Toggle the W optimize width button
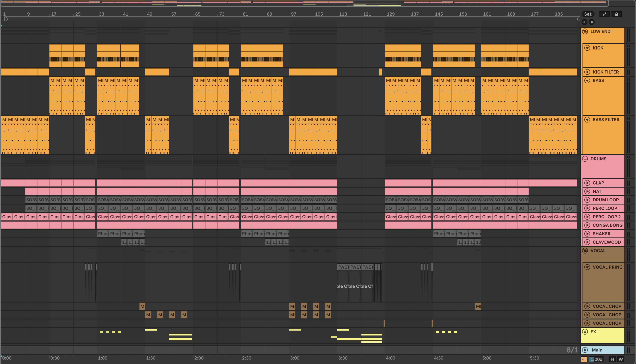 [620, 359]
